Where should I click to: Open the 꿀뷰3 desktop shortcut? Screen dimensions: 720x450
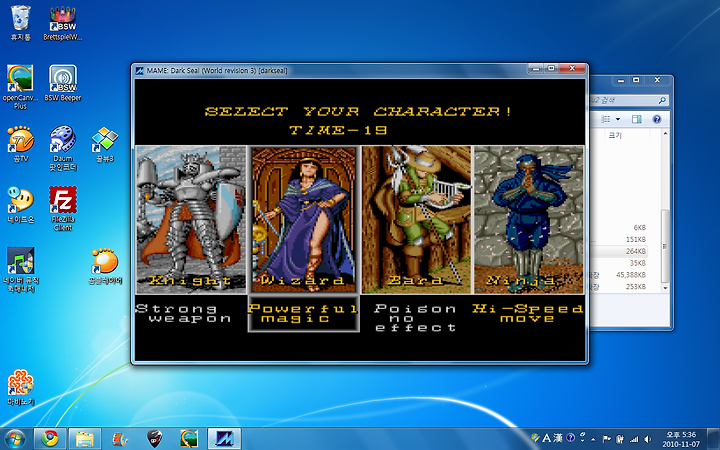[x=105, y=144]
